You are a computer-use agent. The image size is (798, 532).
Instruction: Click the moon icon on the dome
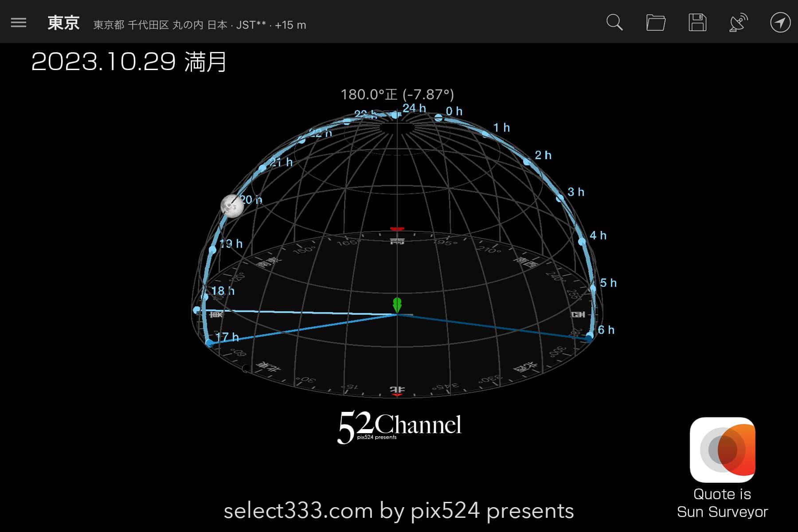click(x=232, y=206)
